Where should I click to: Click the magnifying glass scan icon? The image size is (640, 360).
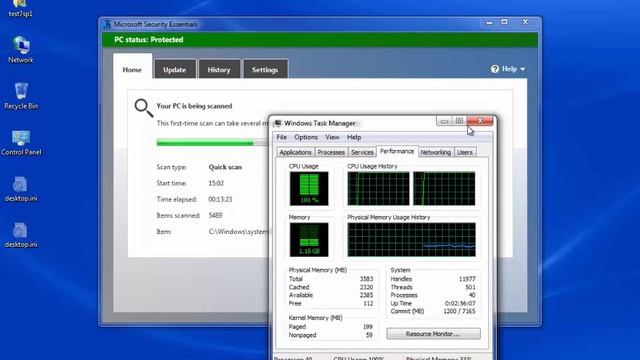point(144,108)
